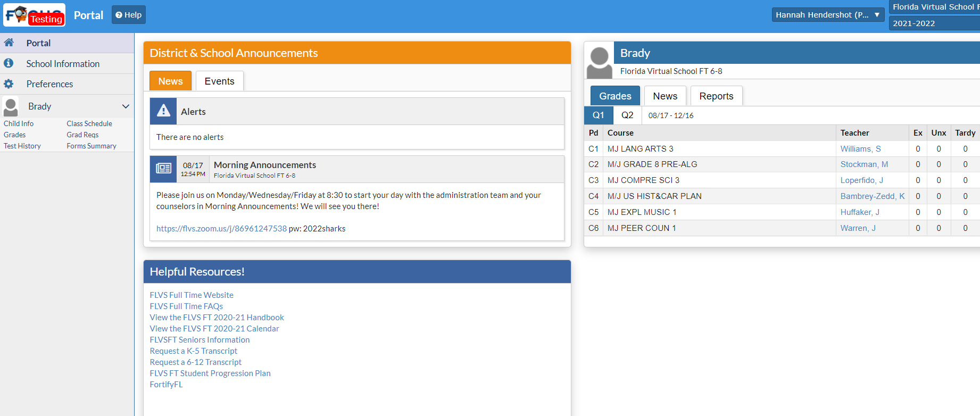
Task: Click the Tardy column header
Action: pyautogui.click(x=965, y=133)
